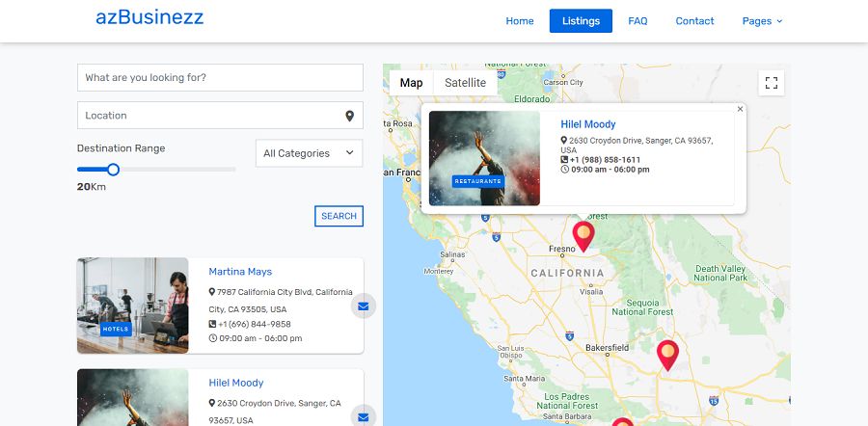Click the SEARCH button
Image resolution: width=868 pixels, height=426 pixels.
[339, 216]
